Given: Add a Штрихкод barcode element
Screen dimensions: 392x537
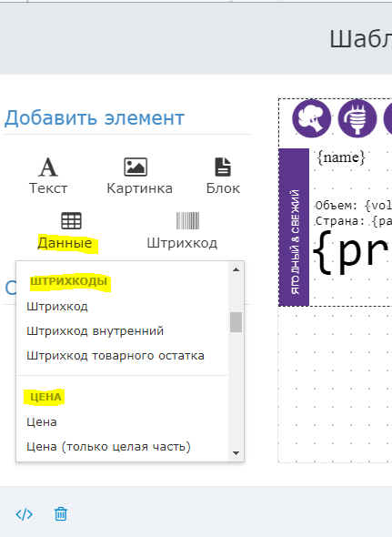Looking at the screenshot, I should coord(187,220).
